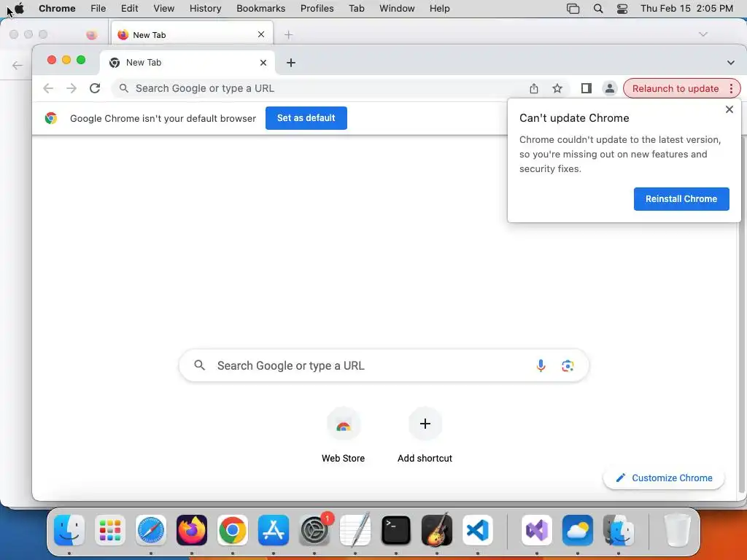Expand the Chrome tab search chevron
The height and width of the screenshot is (560, 747).
pyautogui.click(x=730, y=63)
